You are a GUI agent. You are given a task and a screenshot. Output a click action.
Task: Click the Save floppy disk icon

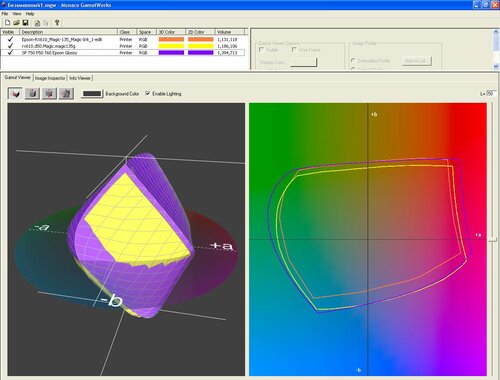point(25,23)
